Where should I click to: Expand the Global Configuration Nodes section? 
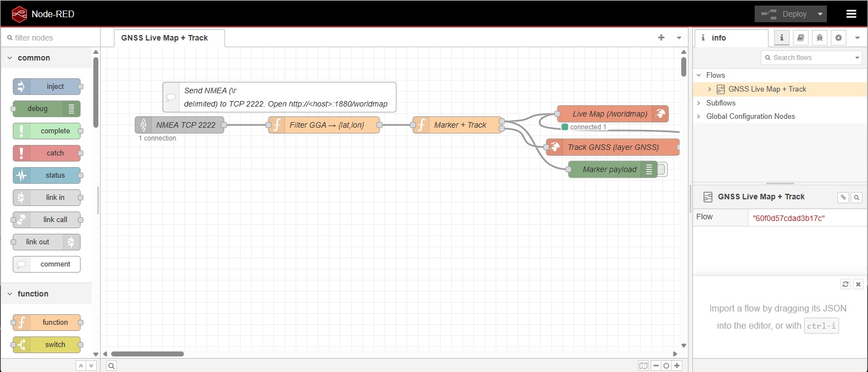[699, 116]
